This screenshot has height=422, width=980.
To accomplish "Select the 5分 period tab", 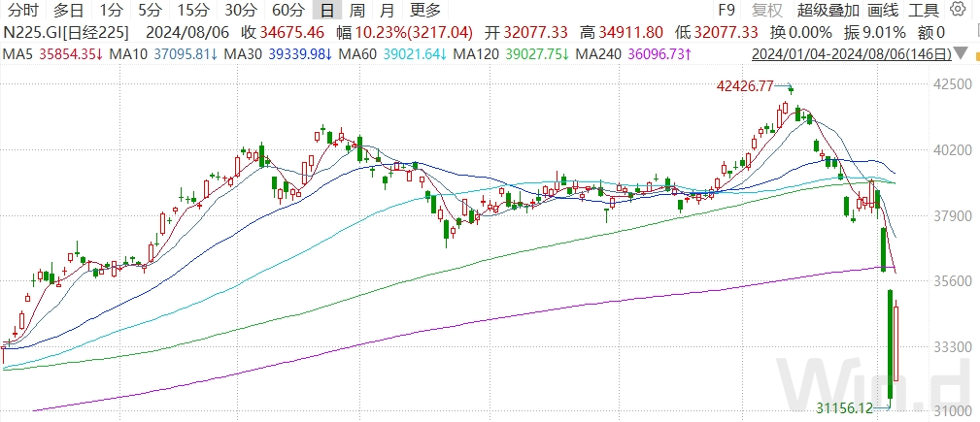I will (150, 11).
